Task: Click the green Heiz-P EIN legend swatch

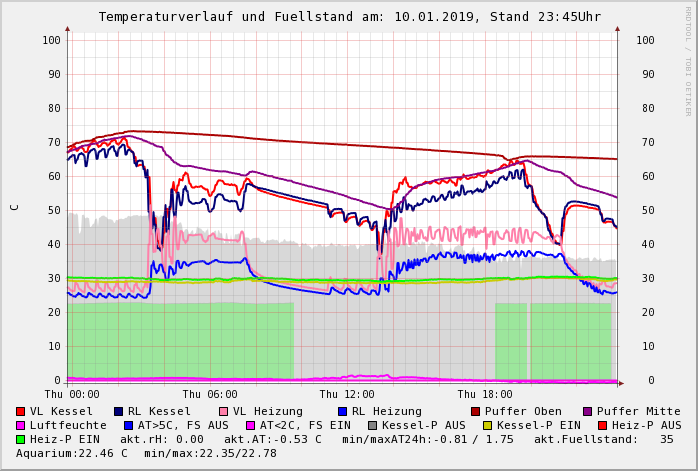Action: [21, 440]
